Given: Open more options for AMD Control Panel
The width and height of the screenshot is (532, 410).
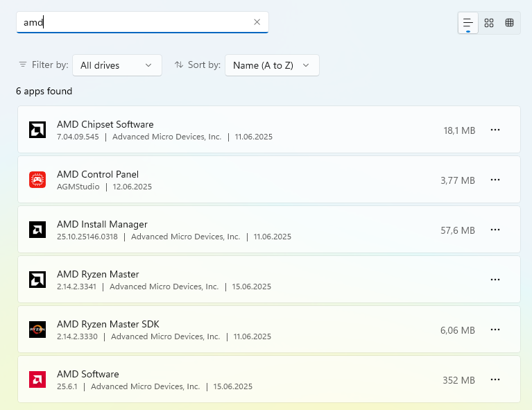Looking at the screenshot, I should click(495, 180).
